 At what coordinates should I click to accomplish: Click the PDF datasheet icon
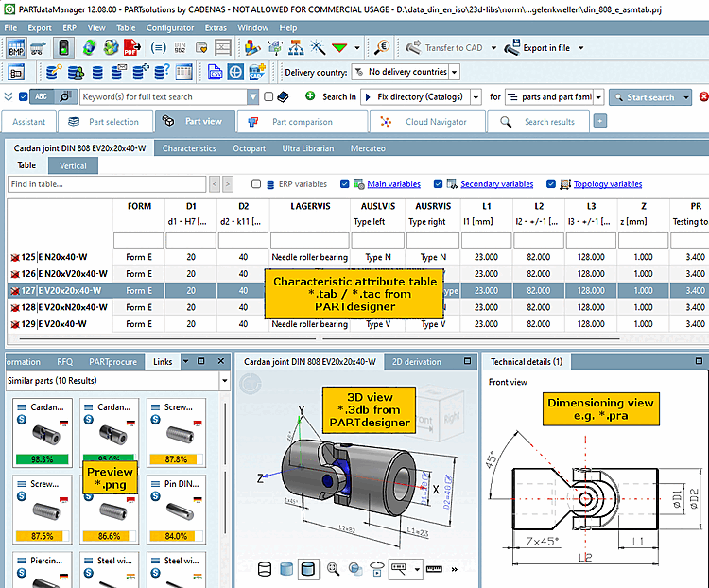(130, 48)
